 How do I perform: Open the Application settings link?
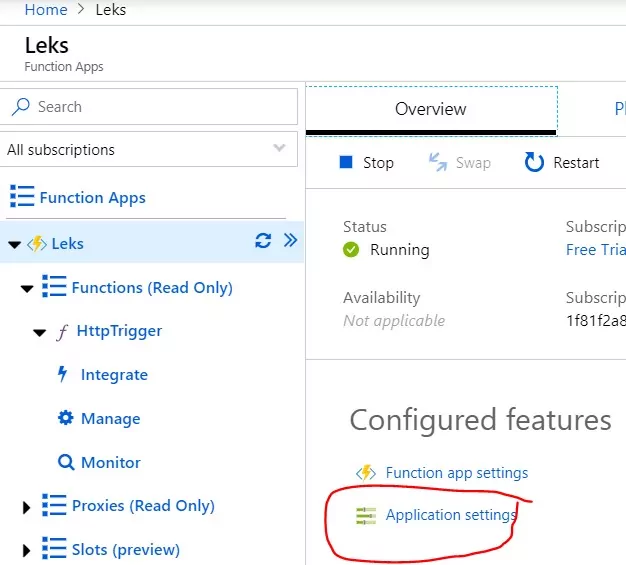pyautogui.click(x=451, y=515)
